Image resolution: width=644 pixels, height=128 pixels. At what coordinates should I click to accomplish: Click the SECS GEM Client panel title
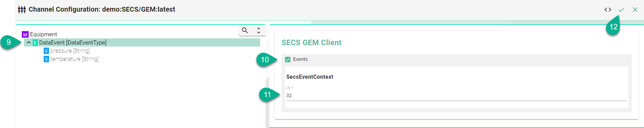(311, 42)
